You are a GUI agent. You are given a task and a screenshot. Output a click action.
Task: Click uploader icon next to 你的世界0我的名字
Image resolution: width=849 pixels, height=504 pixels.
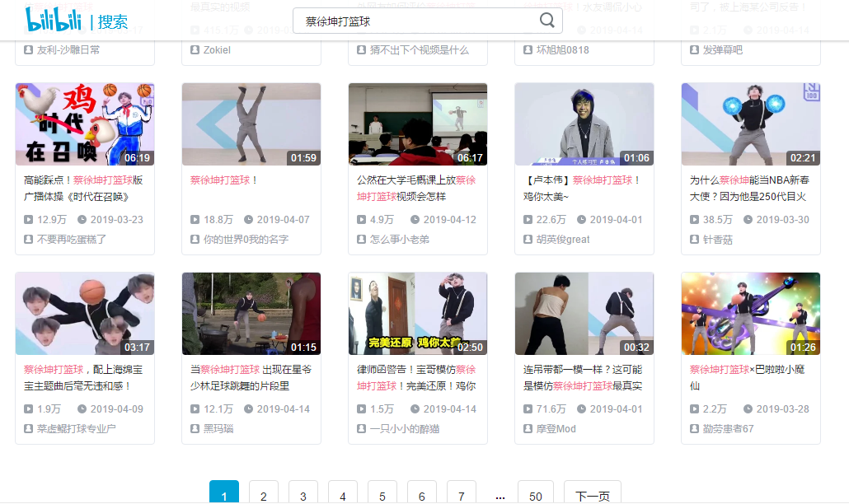[195, 239]
